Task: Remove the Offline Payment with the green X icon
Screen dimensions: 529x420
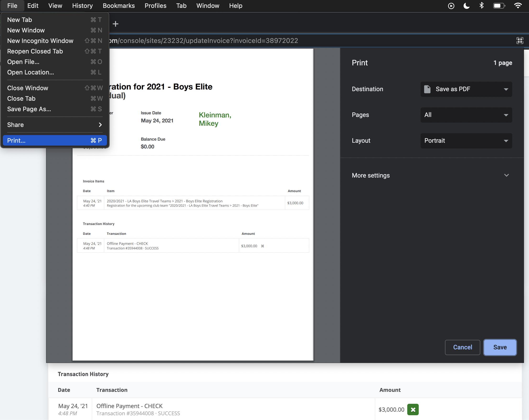Action: pyautogui.click(x=413, y=409)
